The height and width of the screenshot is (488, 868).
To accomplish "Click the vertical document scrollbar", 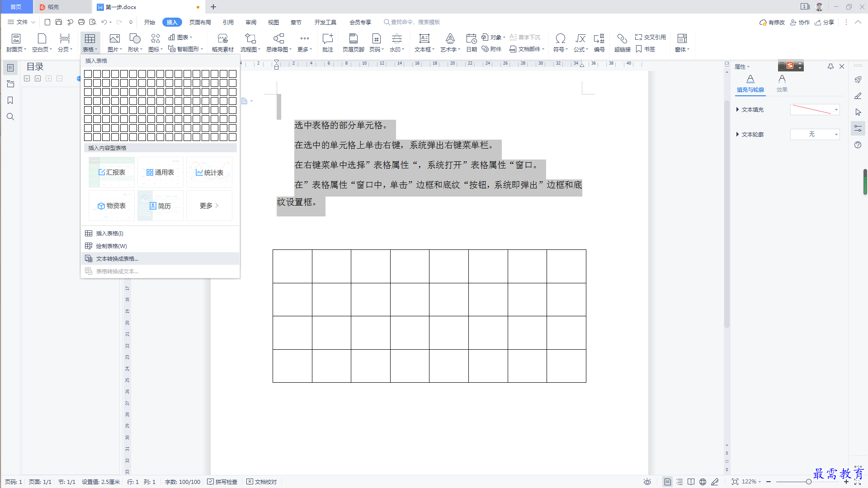I will [x=727, y=215].
